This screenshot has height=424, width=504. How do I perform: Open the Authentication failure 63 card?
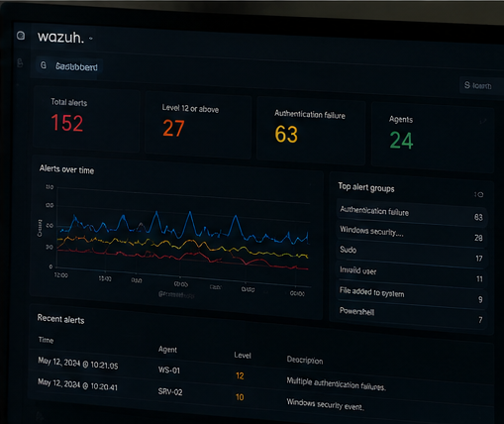(311, 132)
